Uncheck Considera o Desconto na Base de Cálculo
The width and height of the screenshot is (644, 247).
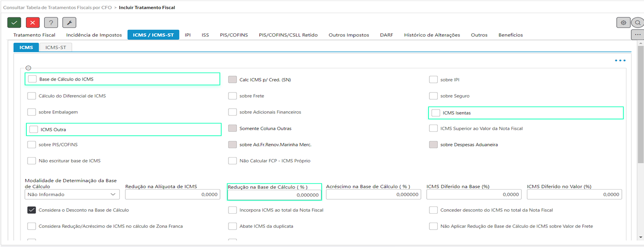click(x=32, y=210)
